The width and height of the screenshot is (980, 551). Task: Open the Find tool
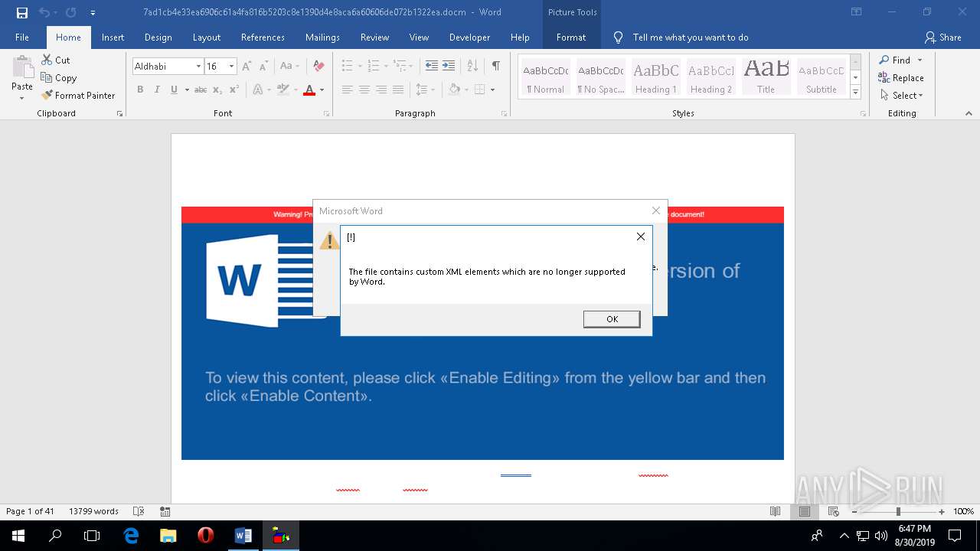coord(895,60)
